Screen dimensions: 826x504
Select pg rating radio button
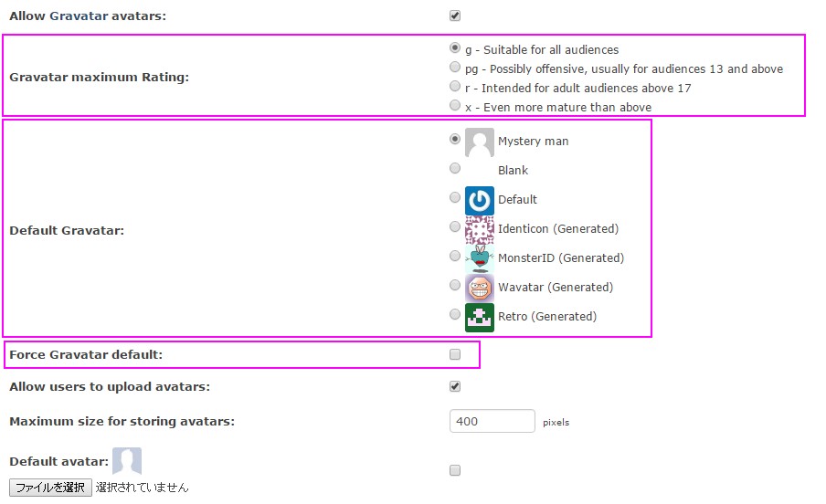pos(455,67)
